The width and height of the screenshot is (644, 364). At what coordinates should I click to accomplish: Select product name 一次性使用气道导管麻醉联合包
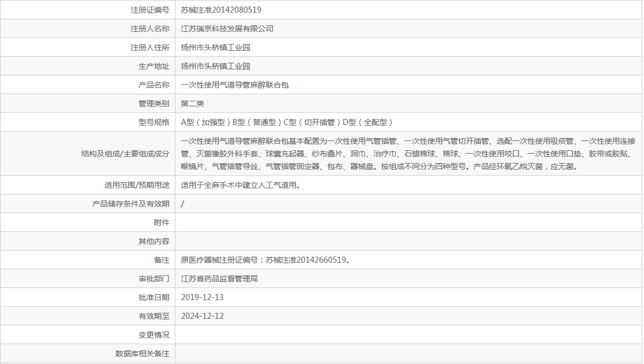(235, 84)
